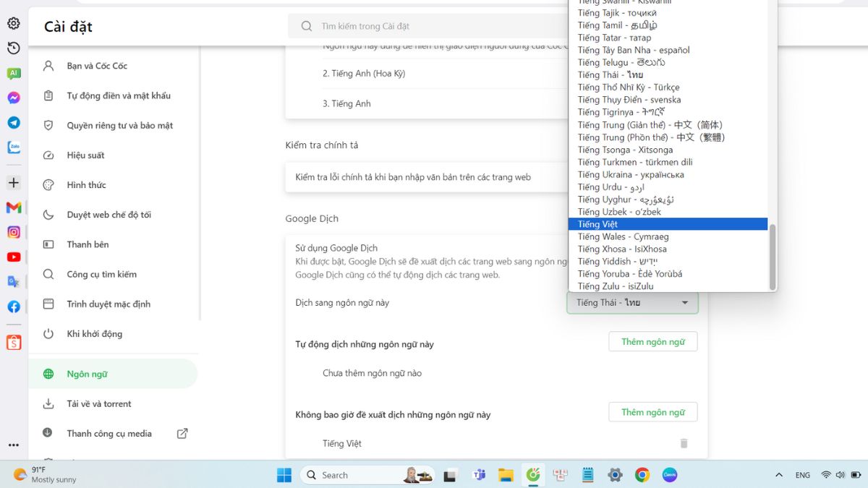Image resolution: width=868 pixels, height=488 pixels.
Task: Open Facebook from the sidebar
Action: (x=13, y=307)
